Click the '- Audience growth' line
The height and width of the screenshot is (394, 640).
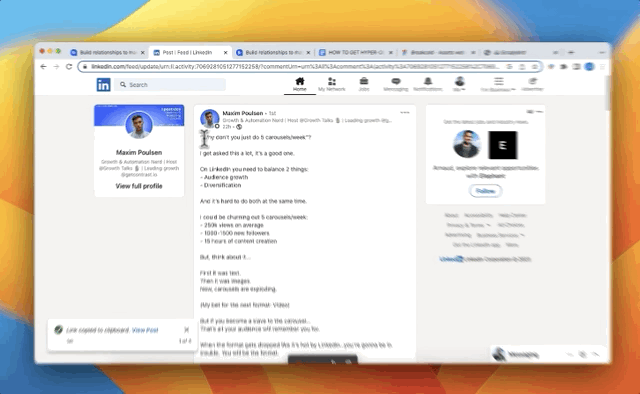224,177
